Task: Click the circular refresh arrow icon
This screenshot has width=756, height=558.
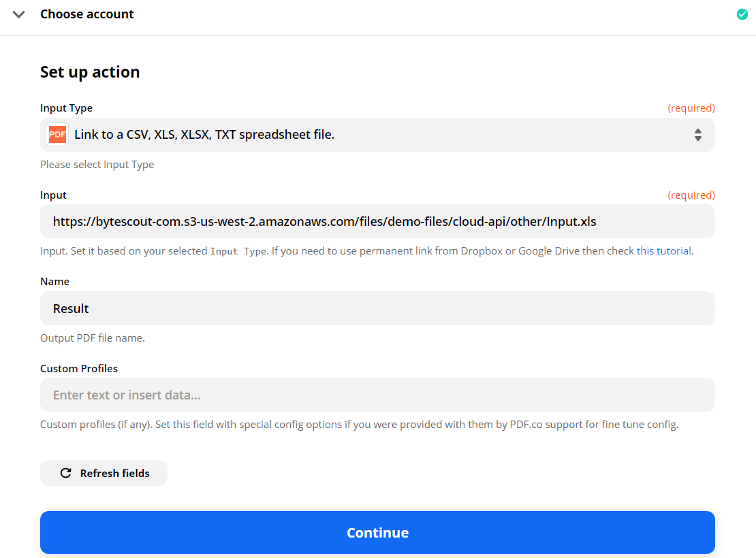Action: (66, 473)
